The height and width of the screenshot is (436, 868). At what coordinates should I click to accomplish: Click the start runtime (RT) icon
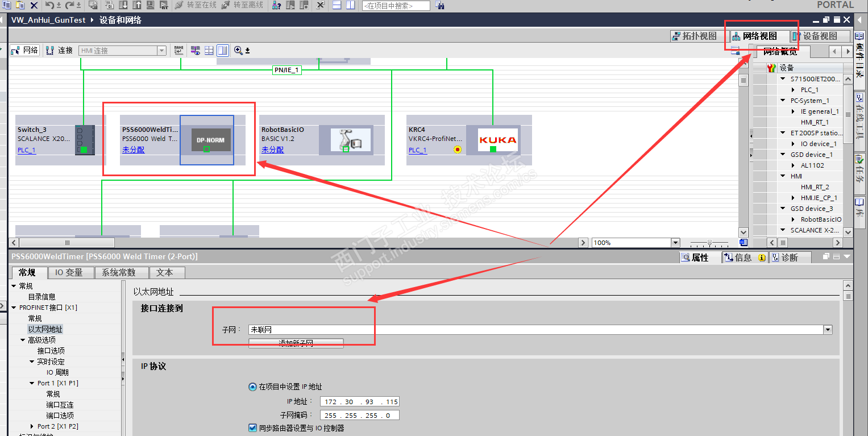(164, 5)
